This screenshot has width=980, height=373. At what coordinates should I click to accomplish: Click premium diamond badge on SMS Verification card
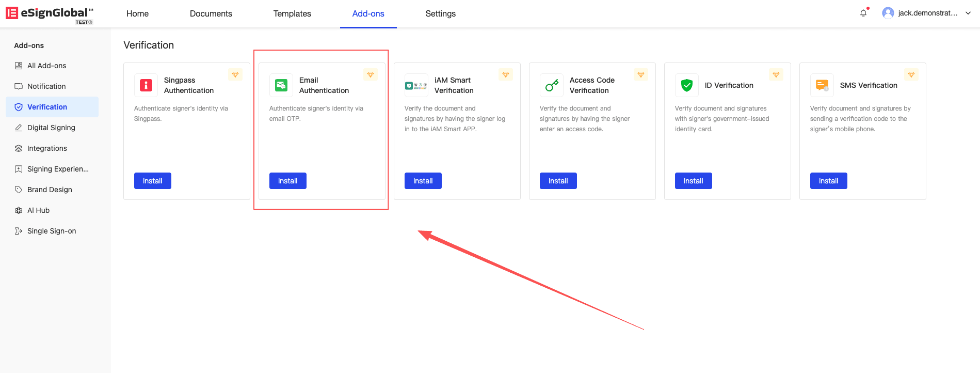(911, 75)
